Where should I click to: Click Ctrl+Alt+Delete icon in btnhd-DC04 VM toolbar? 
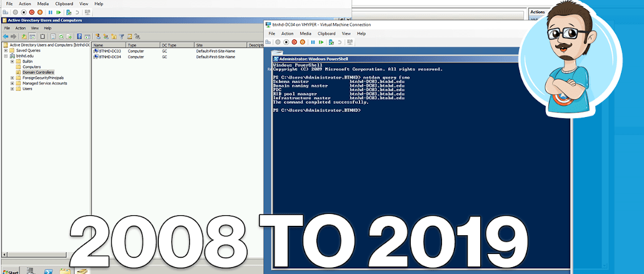coord(268,42)
